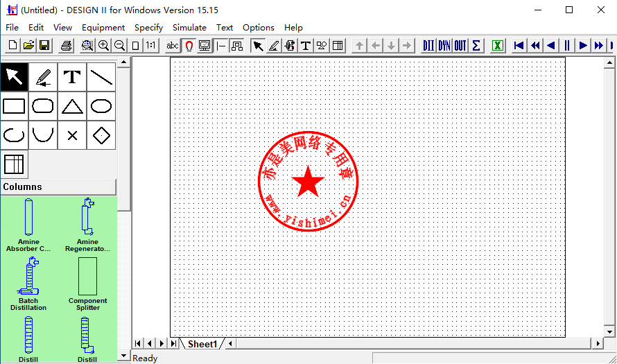617x364 pixels.
Task: Choose the ellipse shape tool
Action: tap(101, 106)
